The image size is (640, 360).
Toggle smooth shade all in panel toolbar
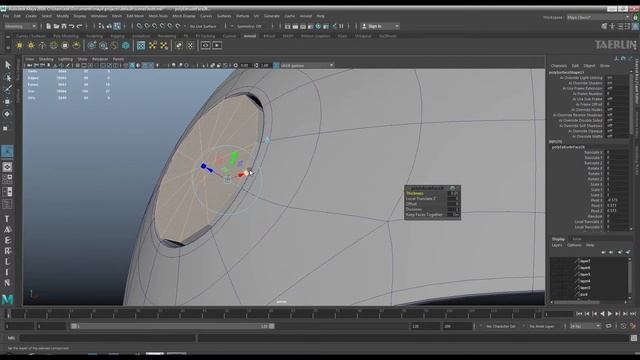[x=132, y=65]
